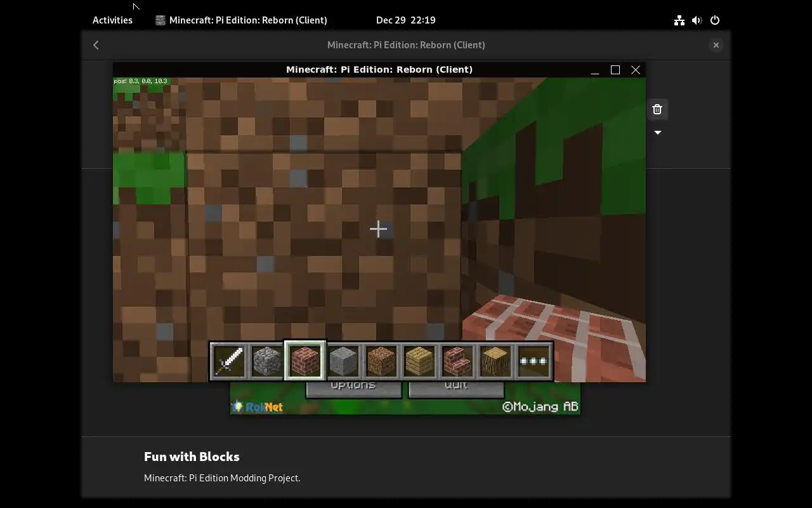Expand the dropdown arrow below the trash icon

click(658, 133)
